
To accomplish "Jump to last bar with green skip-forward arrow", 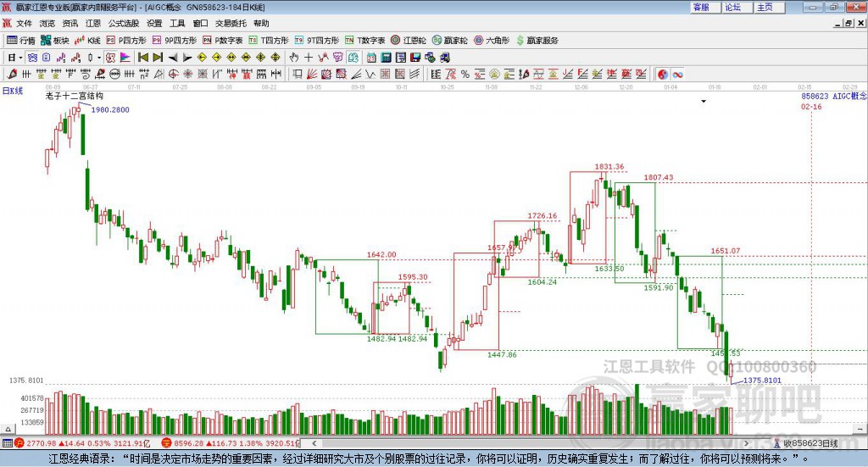I will [x=158, y=58].
